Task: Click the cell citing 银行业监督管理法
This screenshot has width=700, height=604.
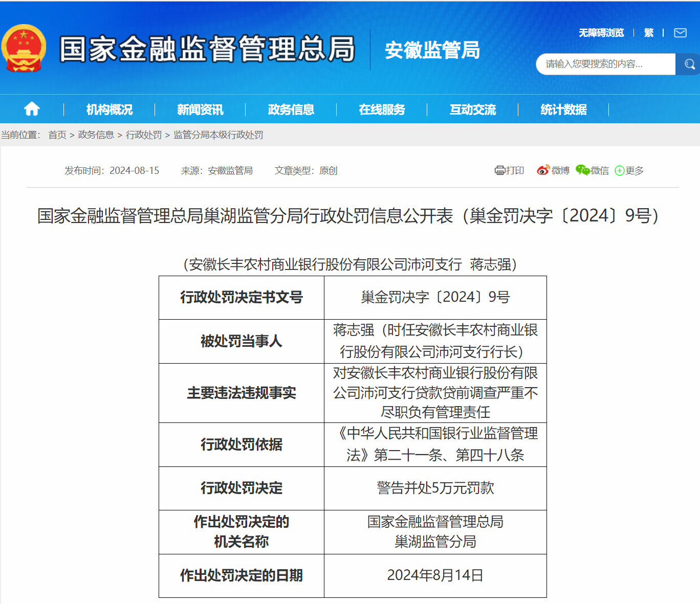Action: point(435,445)
